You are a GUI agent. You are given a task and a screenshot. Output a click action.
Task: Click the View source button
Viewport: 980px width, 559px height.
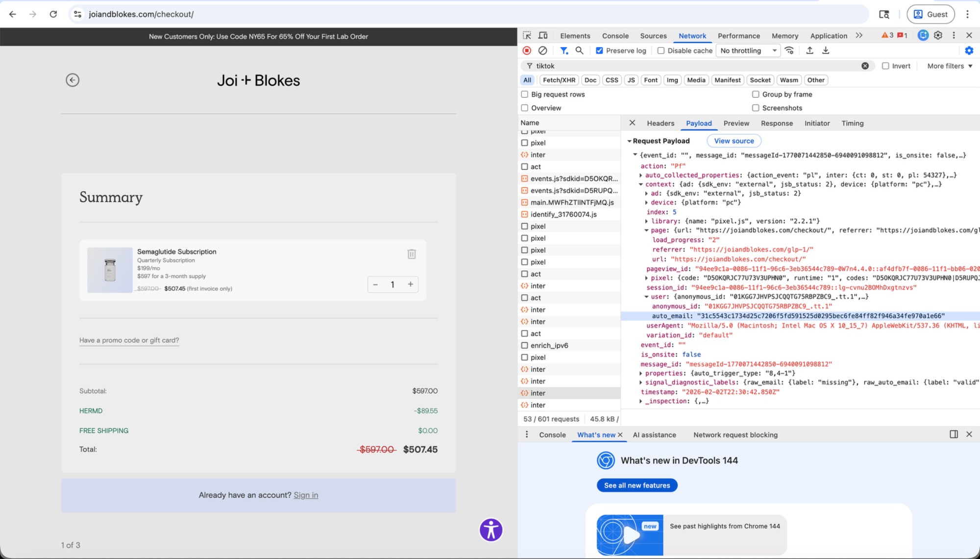pos(734,141)
